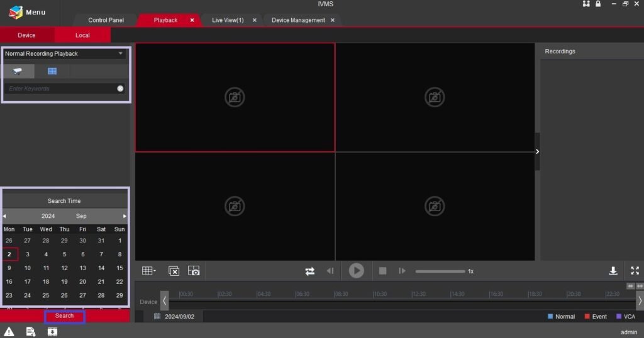This screenshot has width=644, height=338.
Task: Switch to the grid group view icon
Action: pyautogui.click(x=52, y=72)
